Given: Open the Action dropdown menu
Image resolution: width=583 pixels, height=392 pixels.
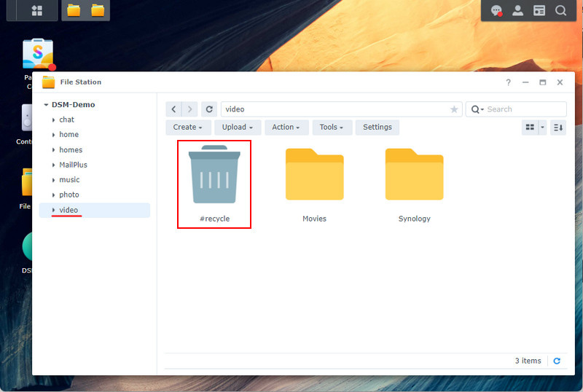Looking at the screenshot, I should point(286,128).
